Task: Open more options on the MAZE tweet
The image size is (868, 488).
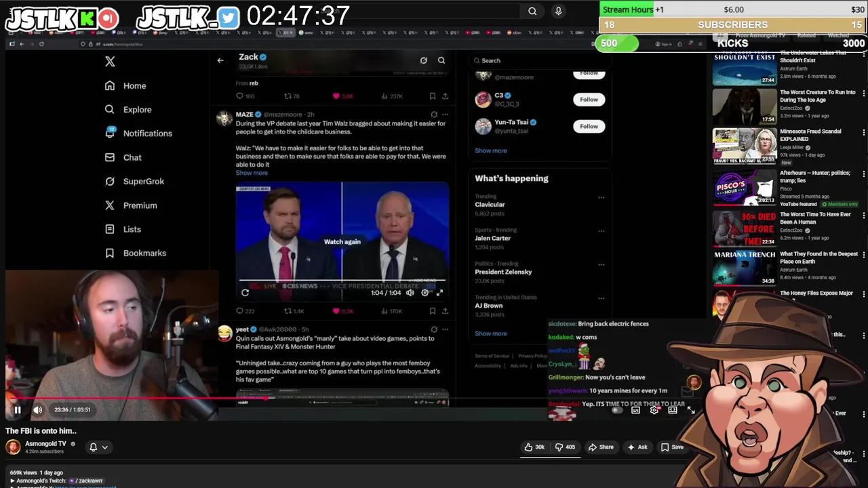Action: coord(445,115)
